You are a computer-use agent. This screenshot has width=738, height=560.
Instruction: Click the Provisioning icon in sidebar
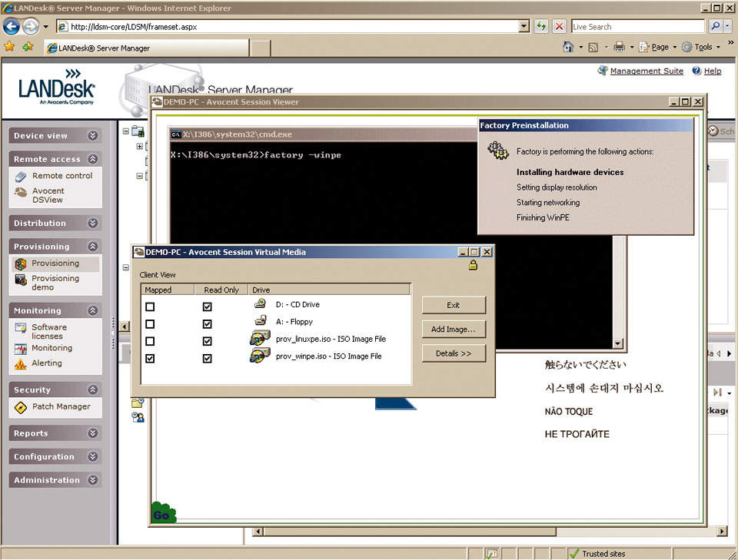[x=21, y=263]
